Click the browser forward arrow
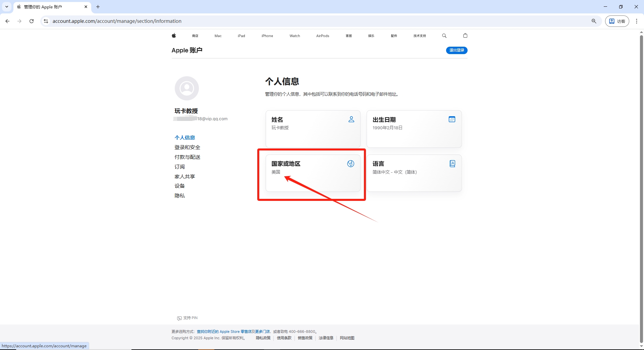The height and width of the screenshot is (350, 644). pos(19,21)
